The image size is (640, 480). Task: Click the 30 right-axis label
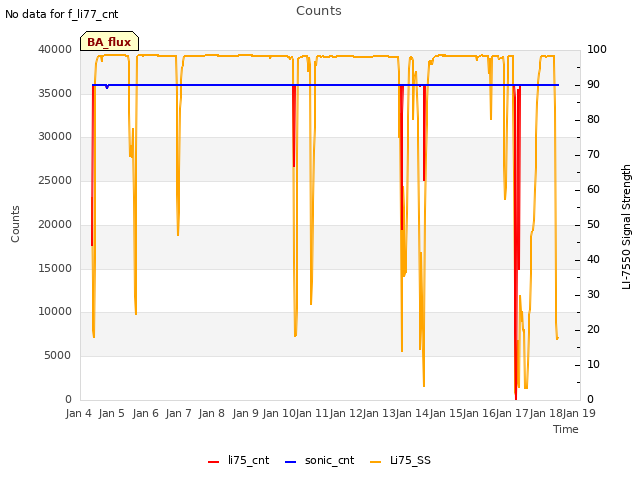593,294
